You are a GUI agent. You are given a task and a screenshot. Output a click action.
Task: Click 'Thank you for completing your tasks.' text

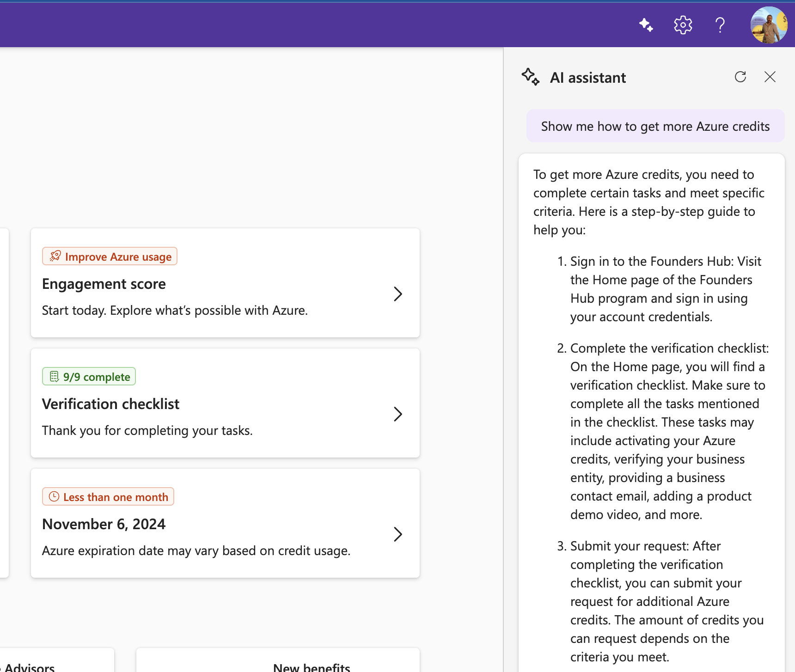pos(147,431)
